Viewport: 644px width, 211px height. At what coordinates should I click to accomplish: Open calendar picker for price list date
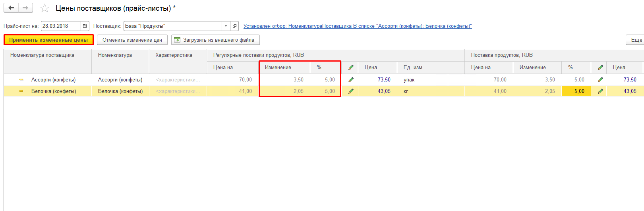coord(85,26)
